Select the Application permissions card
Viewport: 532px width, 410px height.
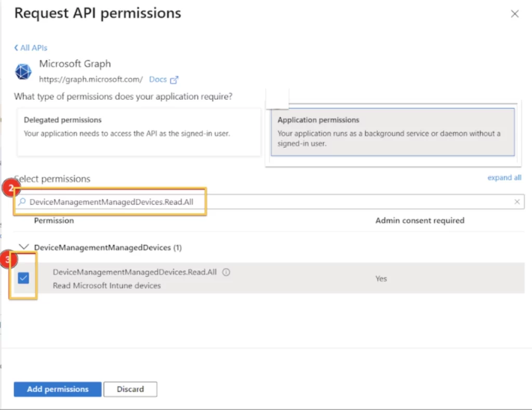pyautogui.click(x=392, y=132)
